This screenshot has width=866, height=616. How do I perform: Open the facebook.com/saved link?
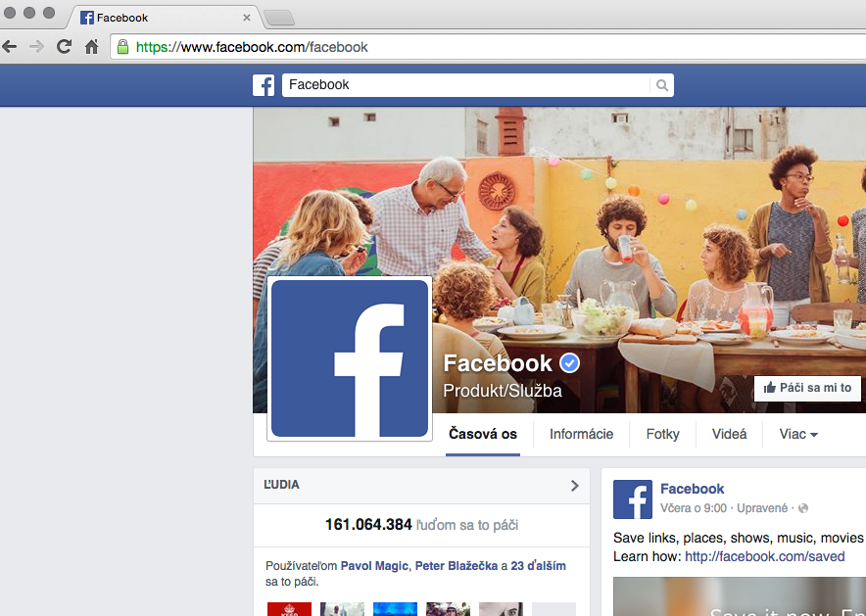tap(764, 556)
